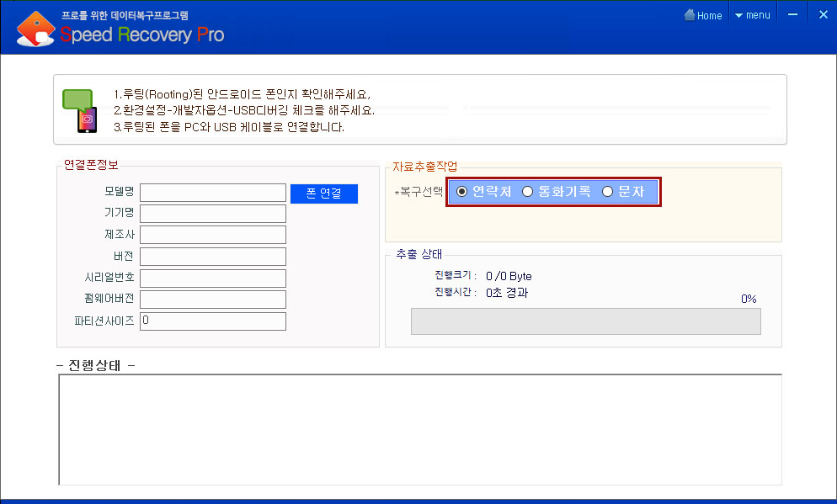Click the 파티션사이즈 field showing 0
Image resolution: width=837 pixels, height=504 pixels.
coord(213,321)
